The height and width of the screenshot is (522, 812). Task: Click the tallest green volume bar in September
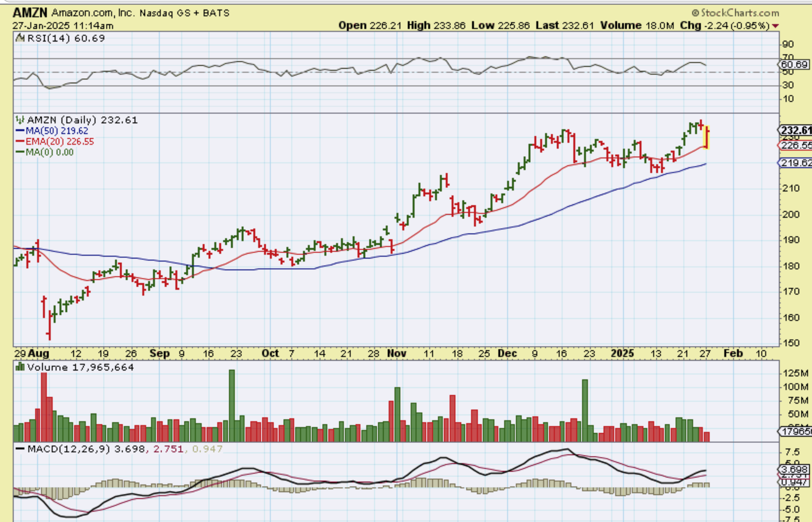click(232, 406)
